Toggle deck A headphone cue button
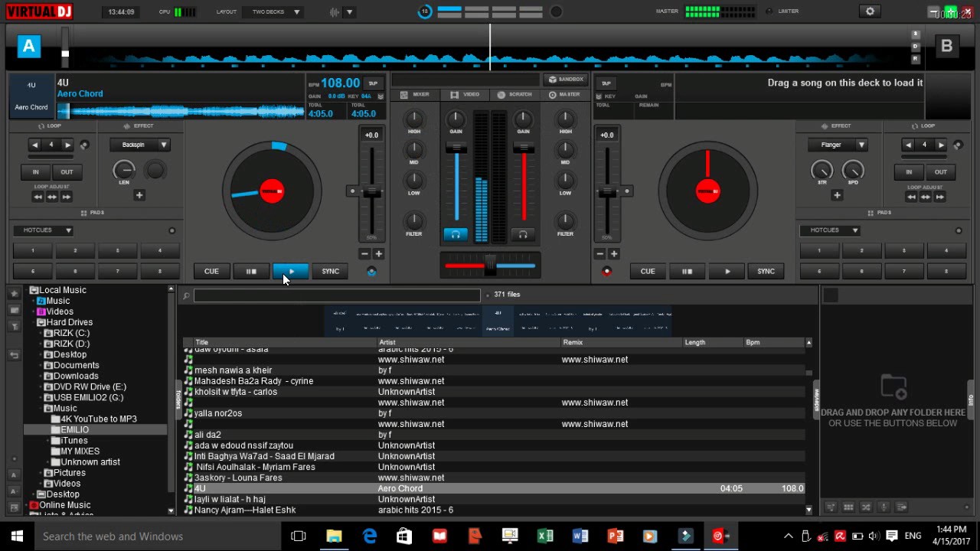 pos(456,234)
